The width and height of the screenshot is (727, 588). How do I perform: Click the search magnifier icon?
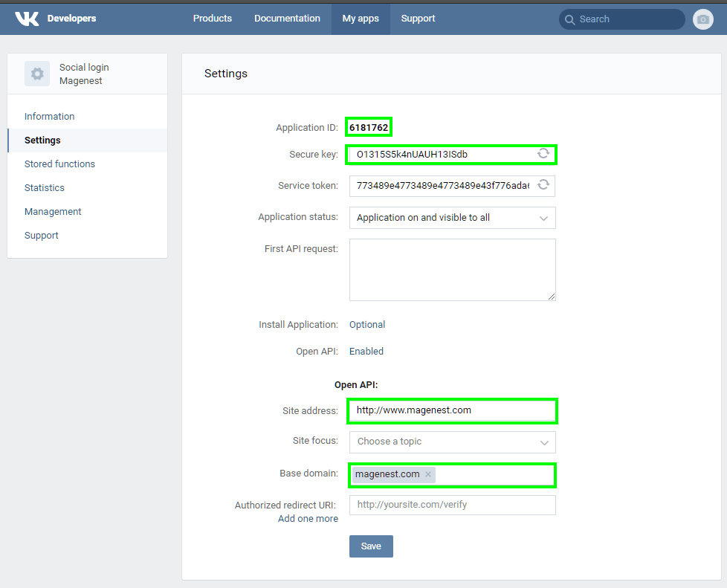tap(570, 19)
